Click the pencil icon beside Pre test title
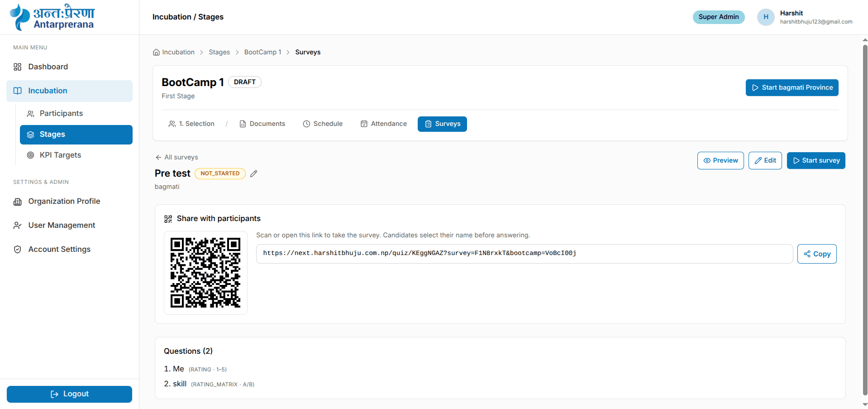 click(x=254, y=173)
